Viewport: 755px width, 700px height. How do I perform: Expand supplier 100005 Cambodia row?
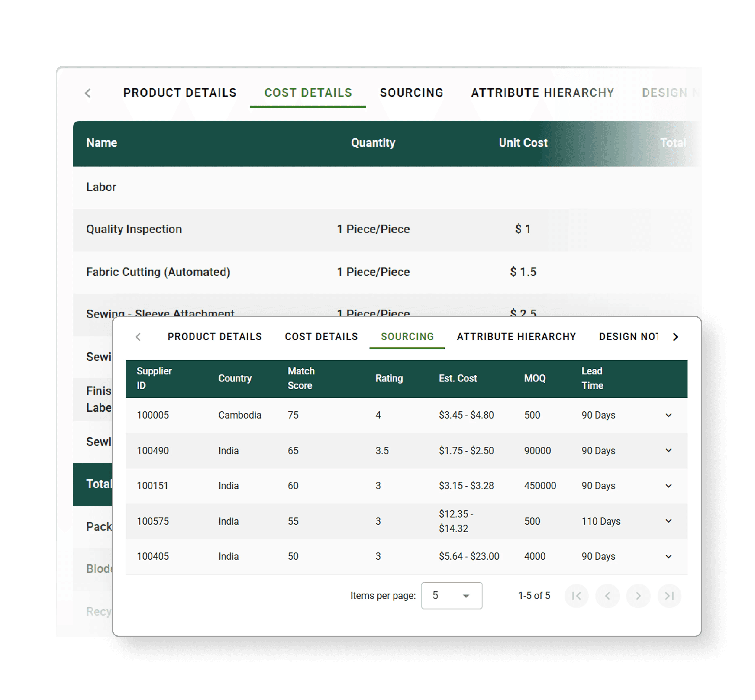(x=669, y=415)
